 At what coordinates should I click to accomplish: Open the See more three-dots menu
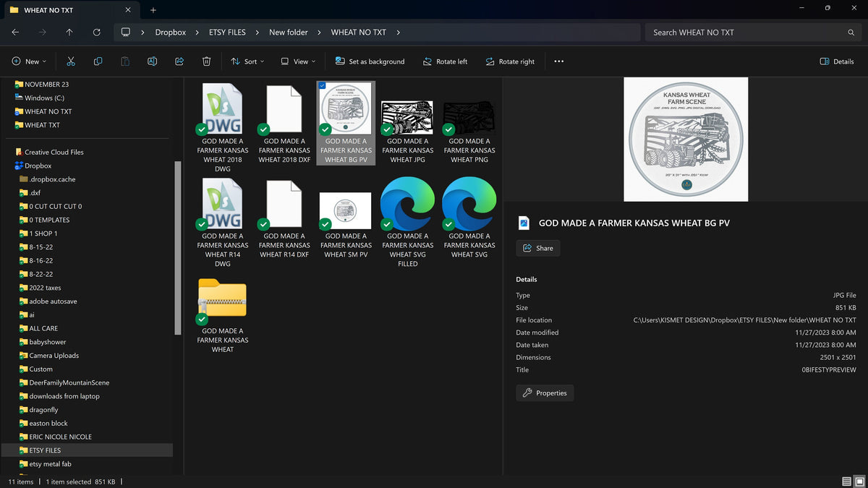point(558,61)
